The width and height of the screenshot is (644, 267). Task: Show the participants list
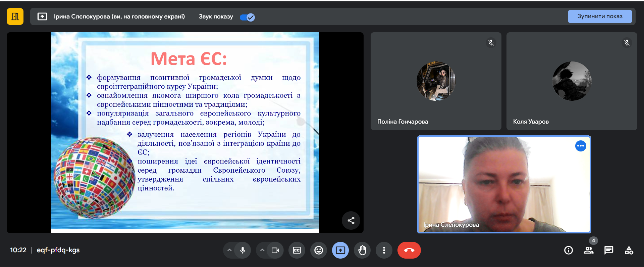[589, 250]
